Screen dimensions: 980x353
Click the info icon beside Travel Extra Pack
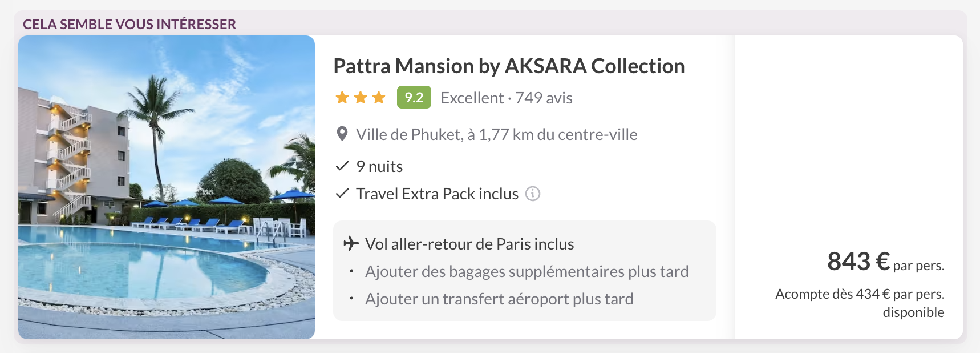(x=532, y=194)
